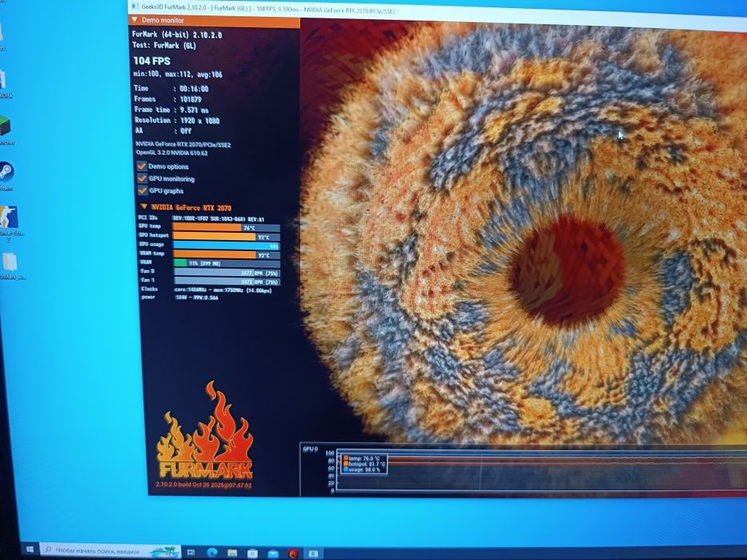
Task: Click the GPU temp 76°C bar
Action: click(x=226, y=228)
